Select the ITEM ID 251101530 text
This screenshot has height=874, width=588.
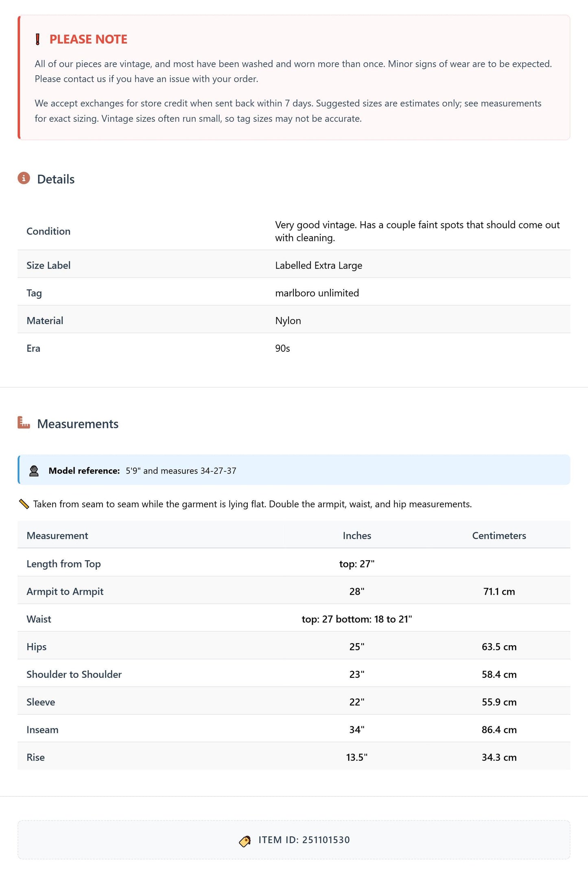[304, 840]
